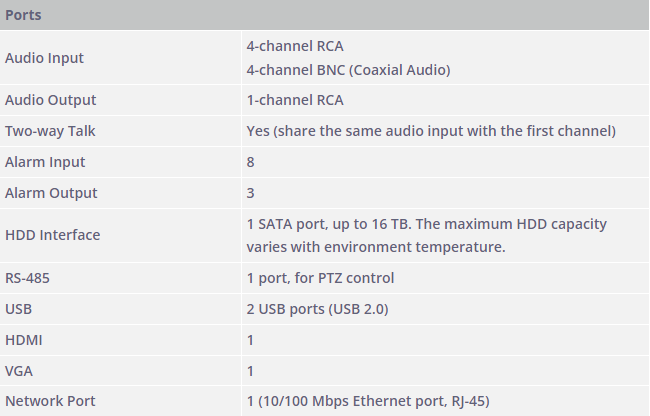Viewport: 650px width, 416px height.
Task: Click the 2 USB ports value
Action: point(317,309)
